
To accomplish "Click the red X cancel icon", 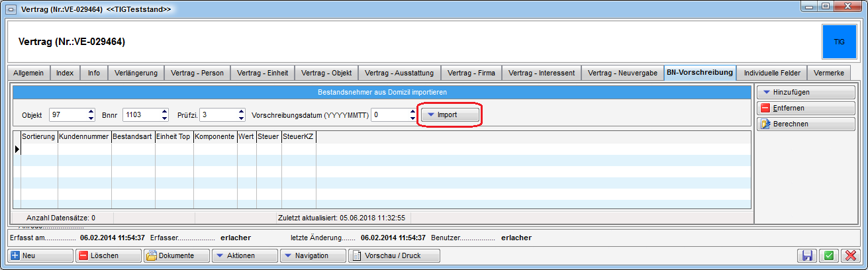I will coord(851,255).
